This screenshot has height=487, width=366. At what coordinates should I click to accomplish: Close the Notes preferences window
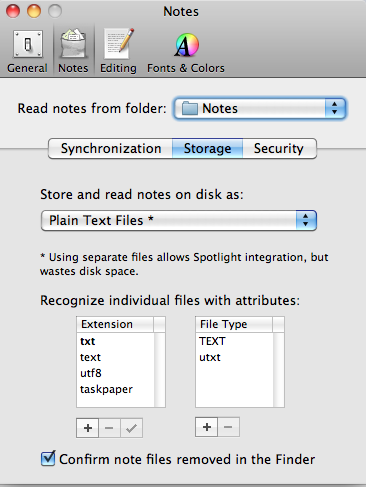pyautogui.click(x=13, y=11)
